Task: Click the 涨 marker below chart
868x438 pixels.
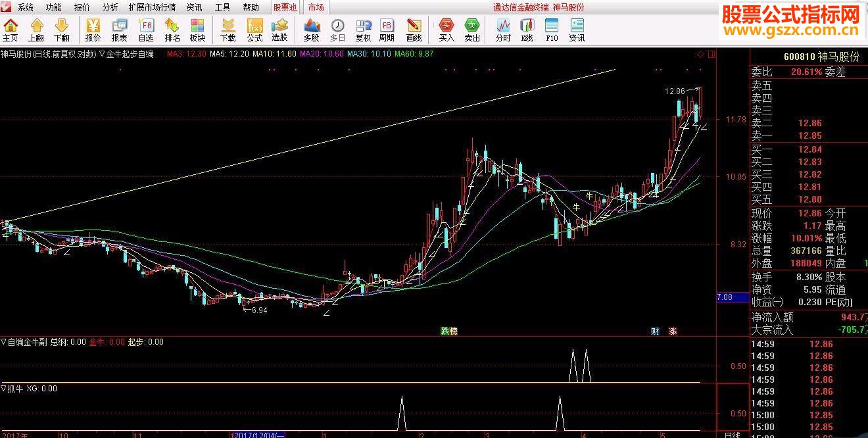Action: 673,331
